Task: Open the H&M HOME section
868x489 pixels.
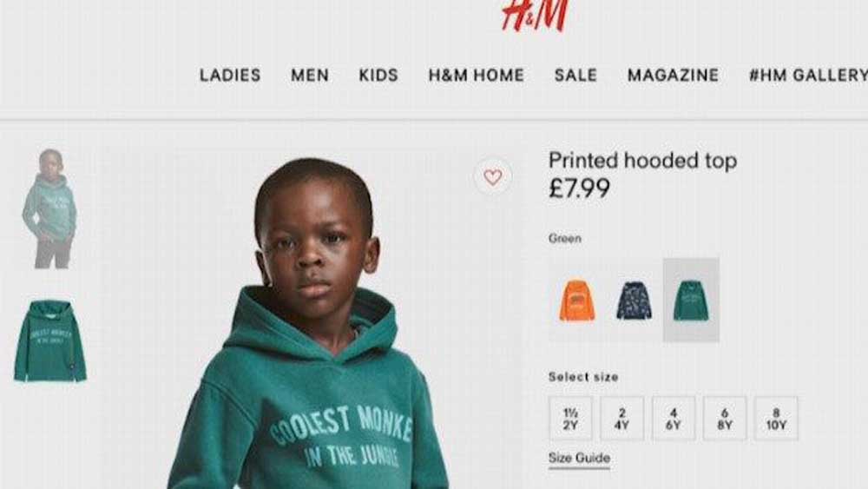Action: 476,75
